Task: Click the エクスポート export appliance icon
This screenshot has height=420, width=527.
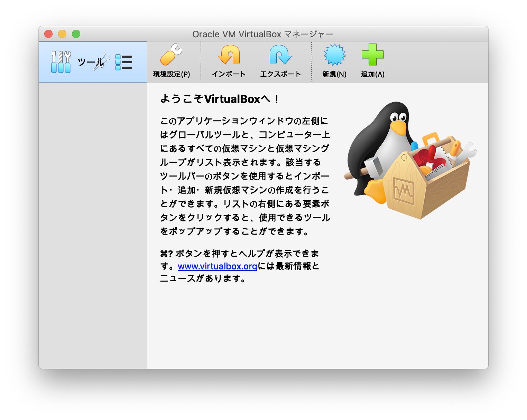Action: pos(280,55)
